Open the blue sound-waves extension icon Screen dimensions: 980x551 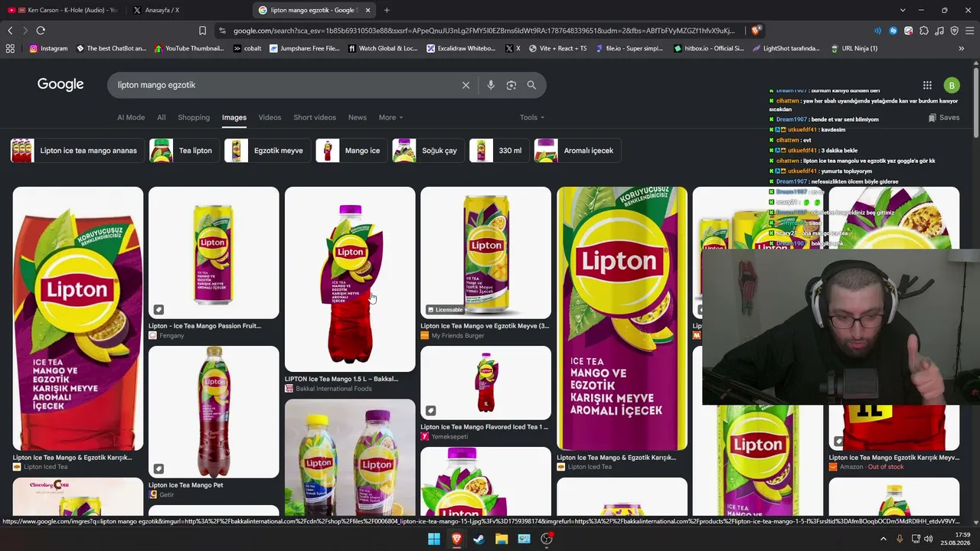[877, 31]
